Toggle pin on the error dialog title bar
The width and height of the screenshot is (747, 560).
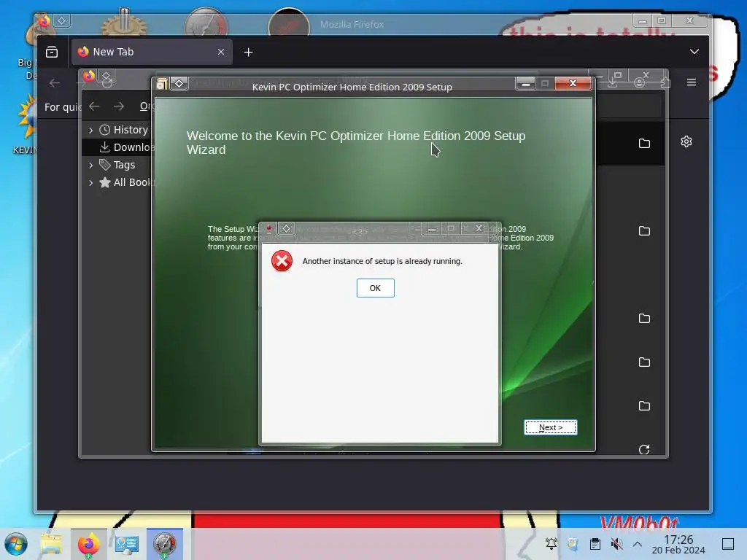[286, 228]
